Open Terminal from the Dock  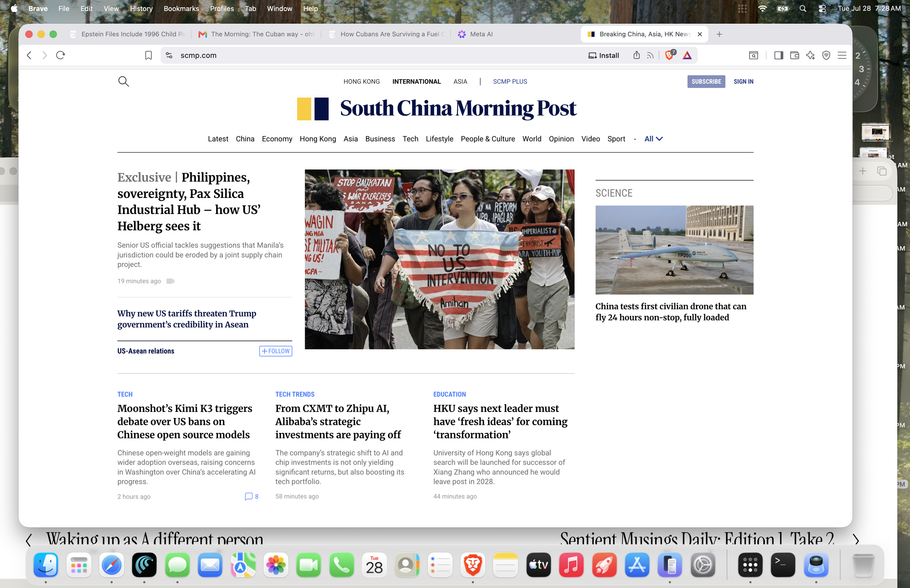783,565
